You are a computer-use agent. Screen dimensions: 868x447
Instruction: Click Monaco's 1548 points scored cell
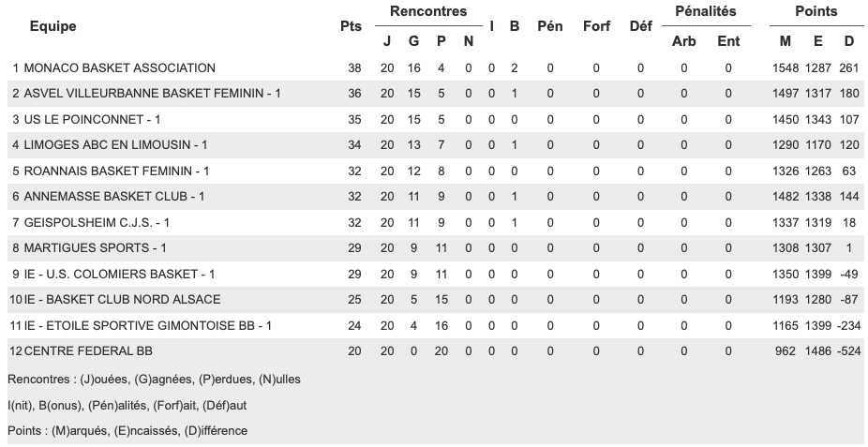(786, 68)
